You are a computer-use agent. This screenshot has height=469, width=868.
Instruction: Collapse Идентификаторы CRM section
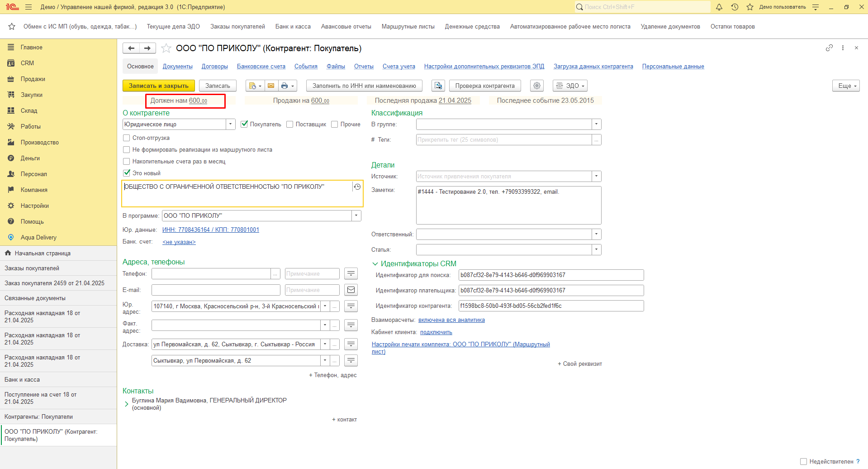(x=375, y=263)
